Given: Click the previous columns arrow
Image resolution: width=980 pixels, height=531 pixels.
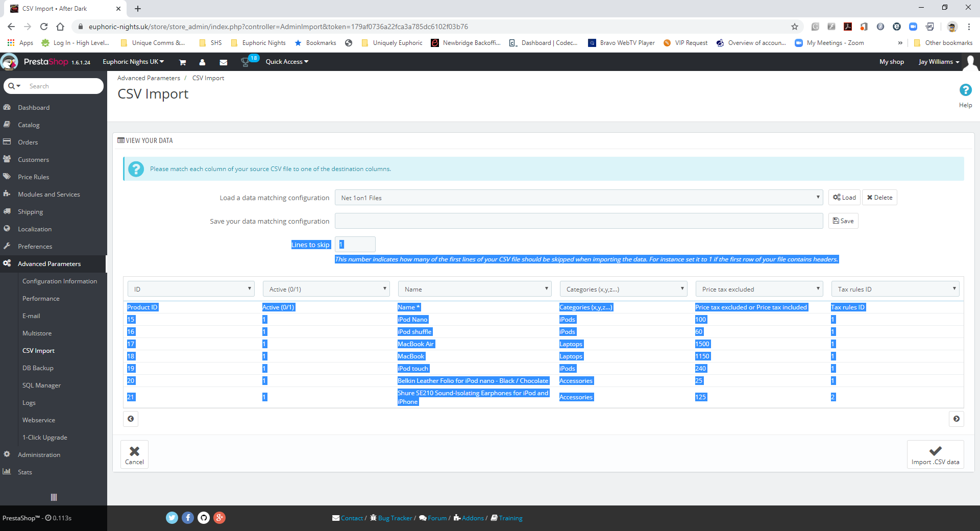Looking at the screenshot, I should 131,419.
